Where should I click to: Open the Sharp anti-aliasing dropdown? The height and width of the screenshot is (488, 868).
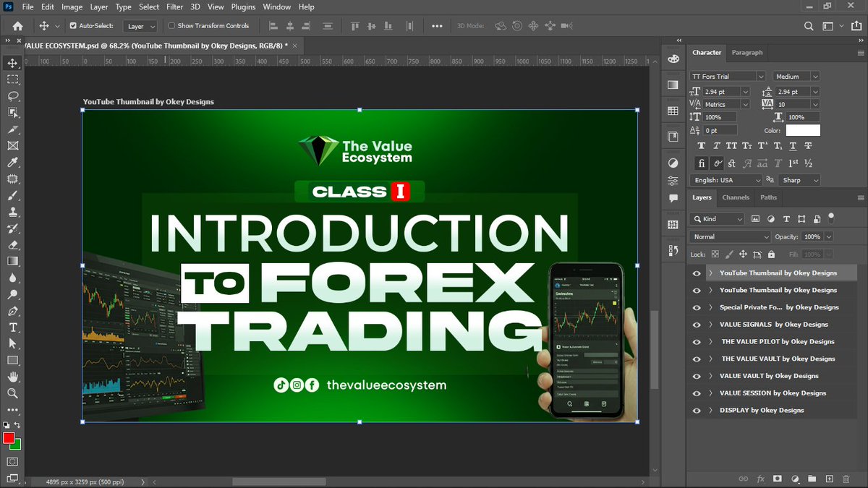coord(800,180)
